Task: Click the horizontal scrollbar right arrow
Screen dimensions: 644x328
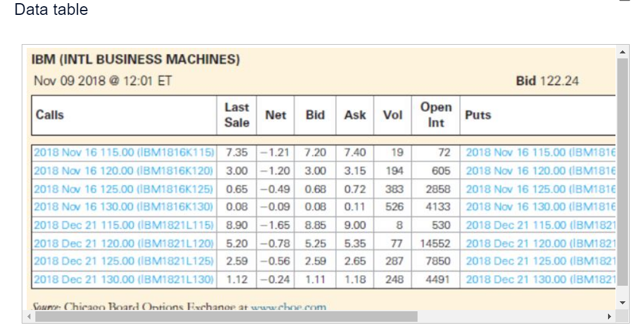Action: click(609, 316)
